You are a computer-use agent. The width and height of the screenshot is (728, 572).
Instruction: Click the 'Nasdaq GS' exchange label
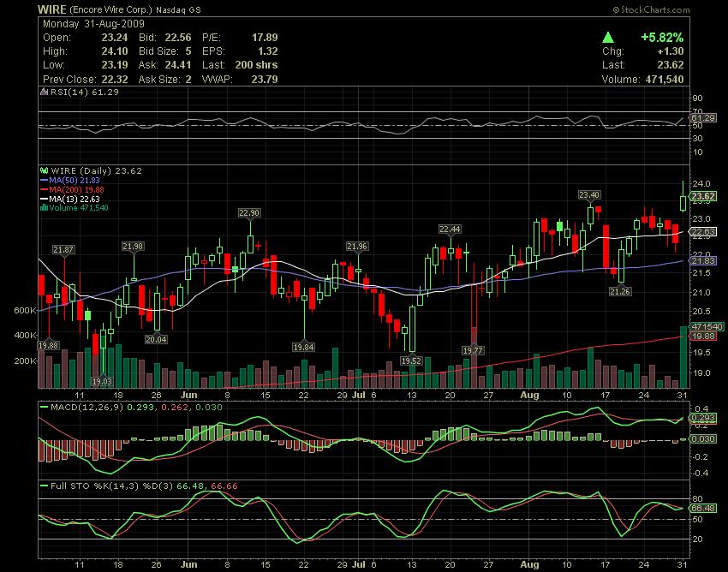pyautogui.click(x=178, y=9)
